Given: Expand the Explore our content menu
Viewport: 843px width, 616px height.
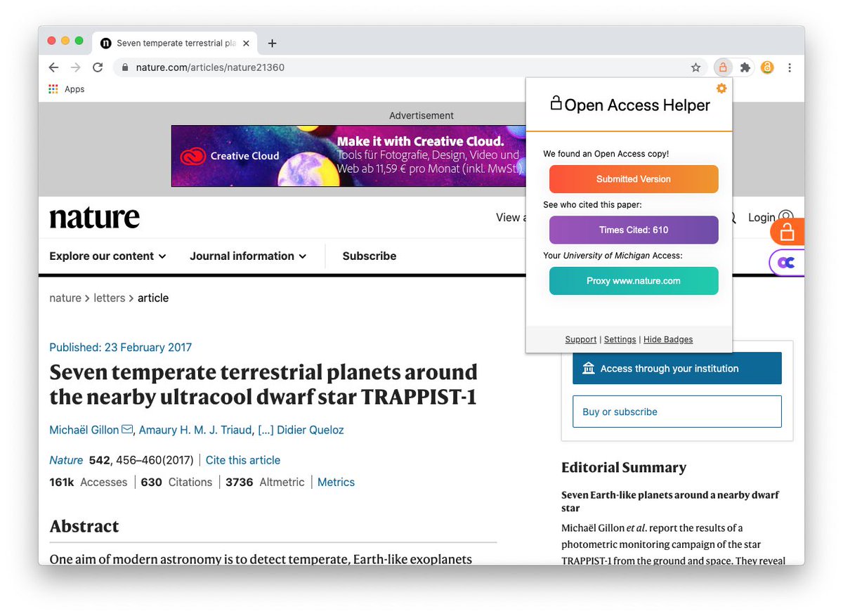Looking at the screenshot, I should (x=107, y=256).
